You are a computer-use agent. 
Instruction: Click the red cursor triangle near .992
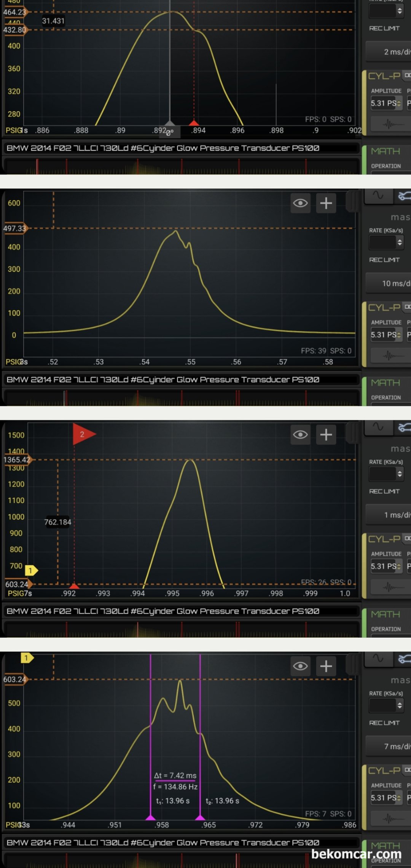point(74,586)
